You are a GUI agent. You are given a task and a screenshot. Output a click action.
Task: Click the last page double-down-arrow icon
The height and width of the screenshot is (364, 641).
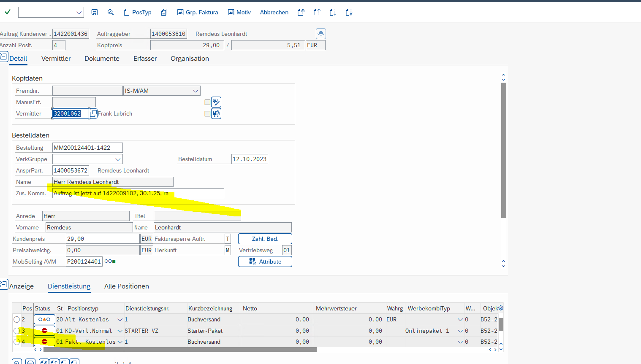tap(349, 12)
